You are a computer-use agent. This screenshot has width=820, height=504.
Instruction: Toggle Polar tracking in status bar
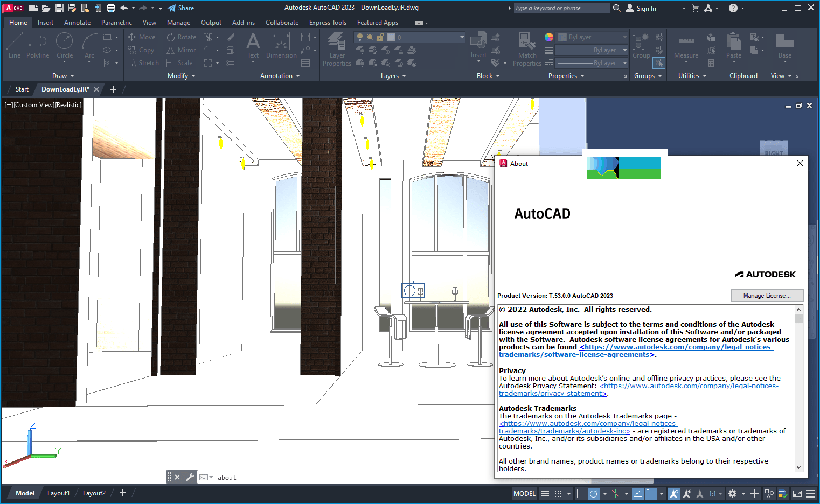pos(594,493)
